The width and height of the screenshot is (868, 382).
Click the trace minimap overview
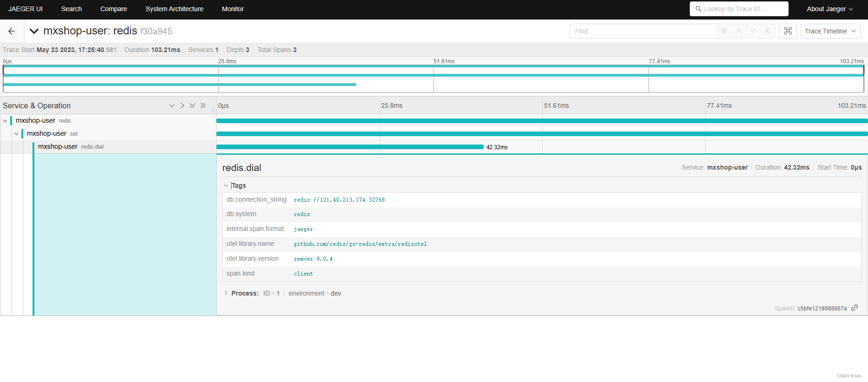point(434,78)
